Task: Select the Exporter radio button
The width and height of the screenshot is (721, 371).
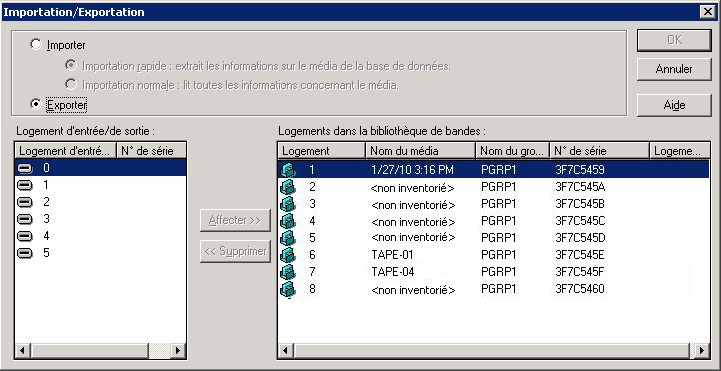Action: [35, 105]
